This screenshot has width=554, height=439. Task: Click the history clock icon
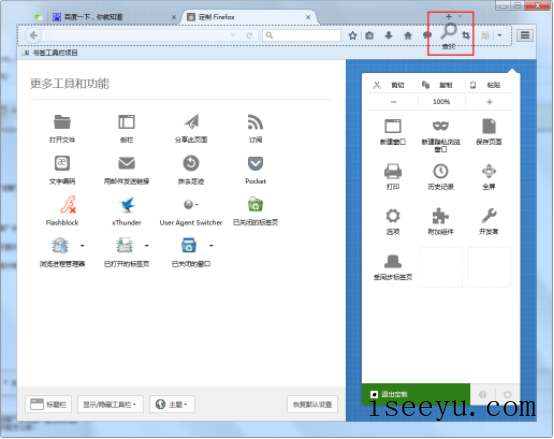click(x=441, y=171)
